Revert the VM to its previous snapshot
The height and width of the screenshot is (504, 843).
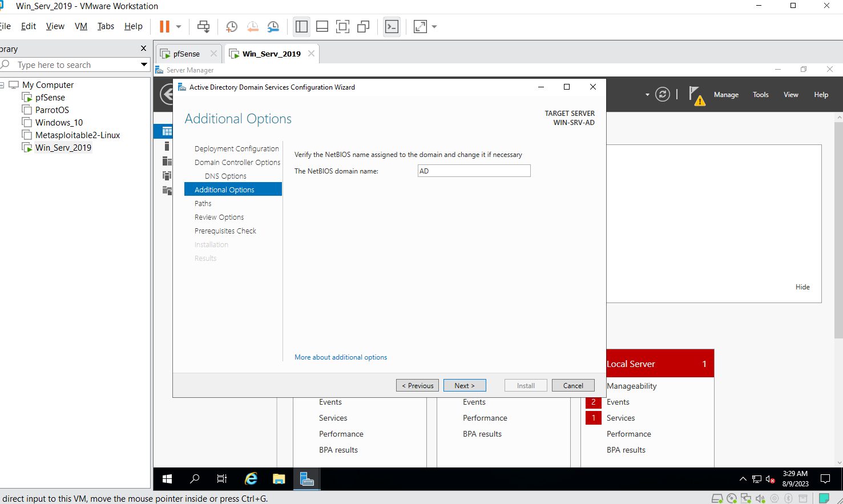click(x=252, y=26)
